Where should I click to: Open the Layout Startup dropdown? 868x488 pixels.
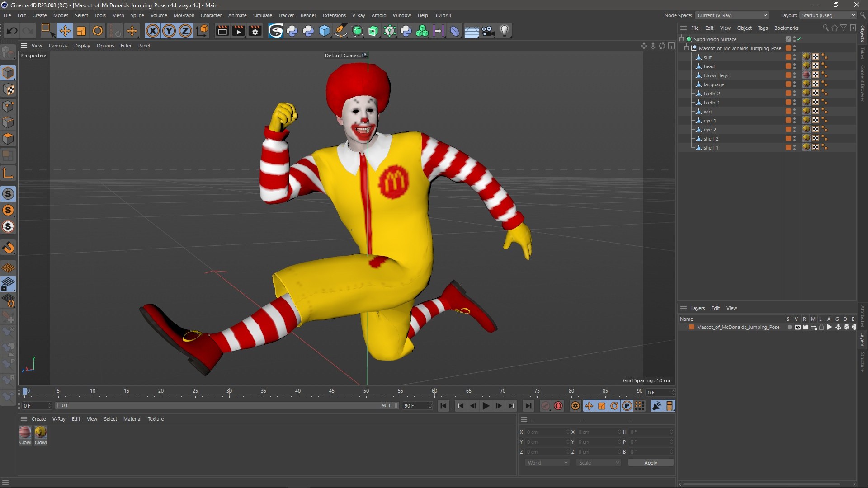point(828,15)
